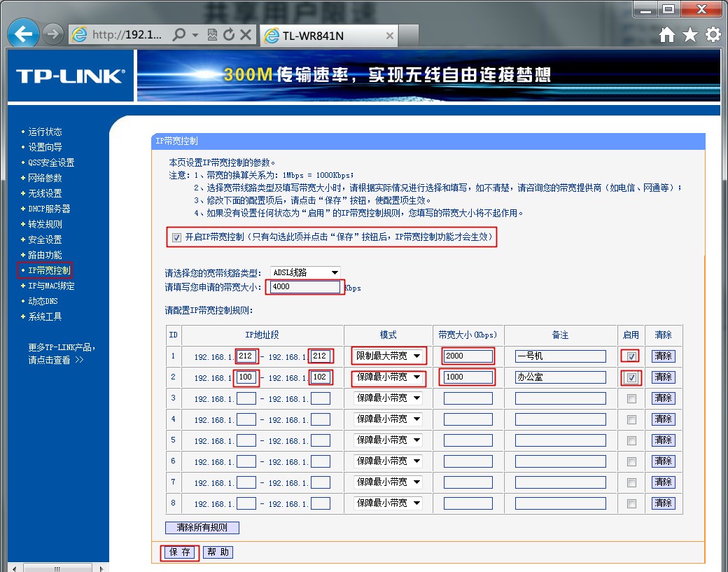Expand DHCP服务器 menu
This screenshot has width=728, height=572.
(x=49, y=209)
